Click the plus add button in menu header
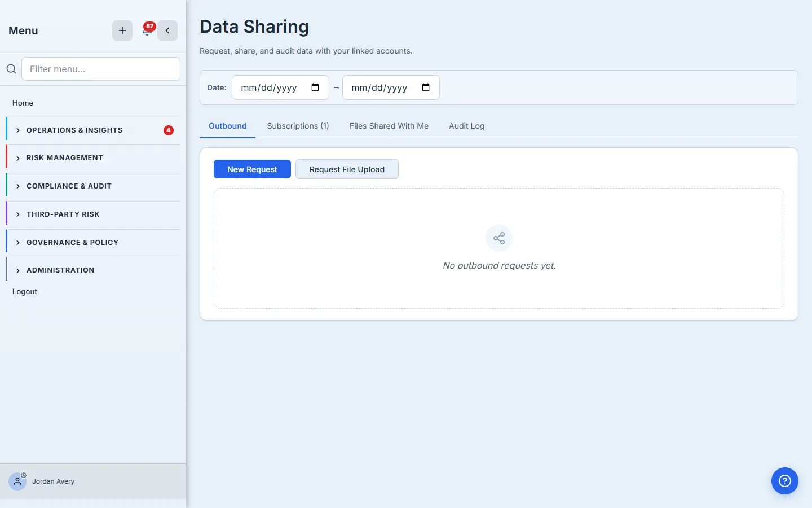812x508 pixels. coord(122,30)
